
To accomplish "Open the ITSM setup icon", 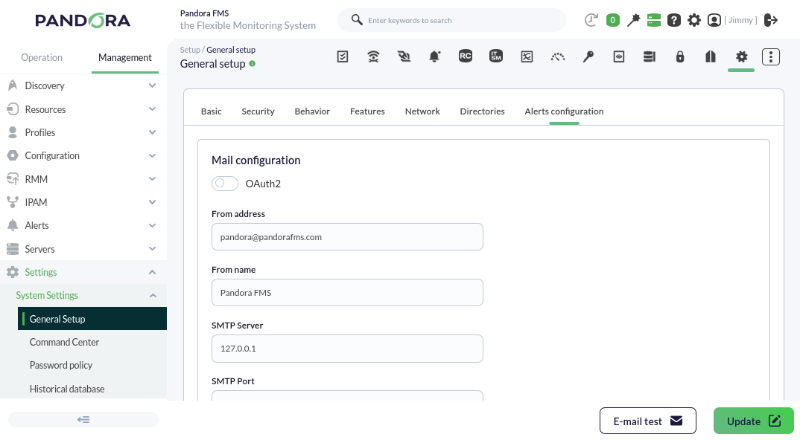I will coord(496,56).
